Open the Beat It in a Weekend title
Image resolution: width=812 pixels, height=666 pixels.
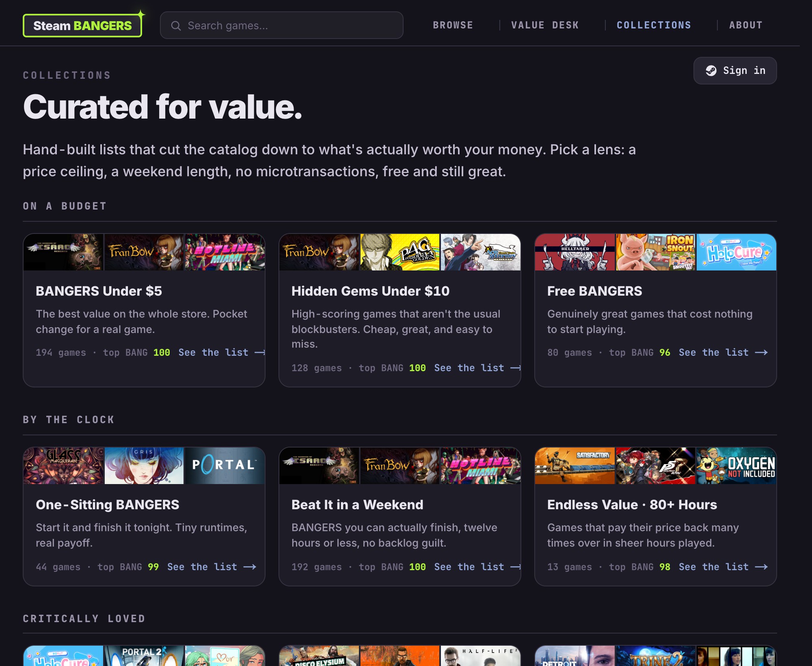click(x=357, y=505)
